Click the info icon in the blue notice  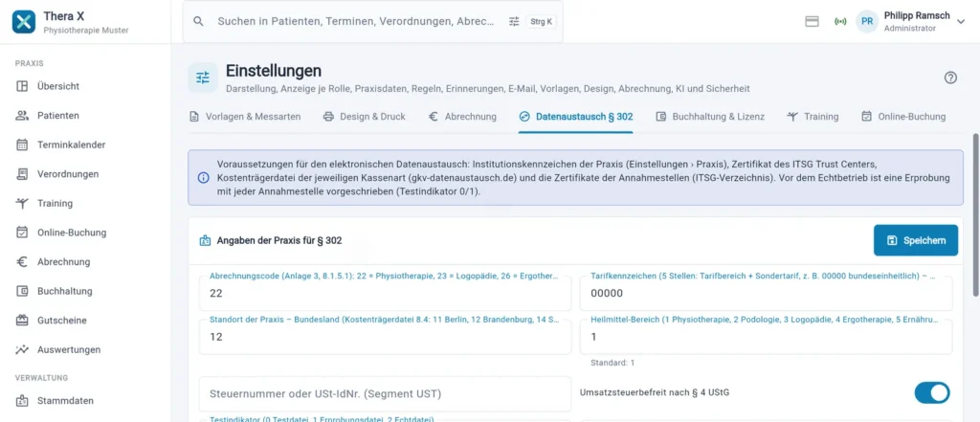tap(203, 178)
